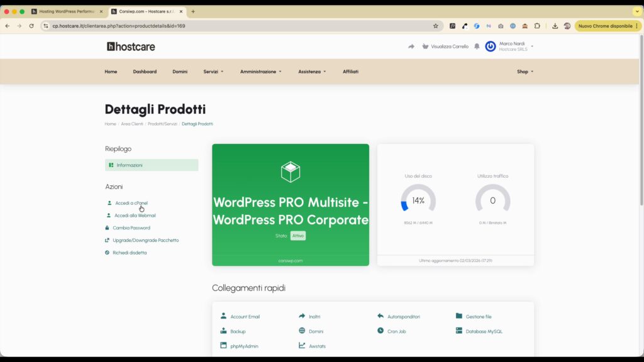Click the Gestione file folder icon
This screenshot has width=644, height=362.
459,316
